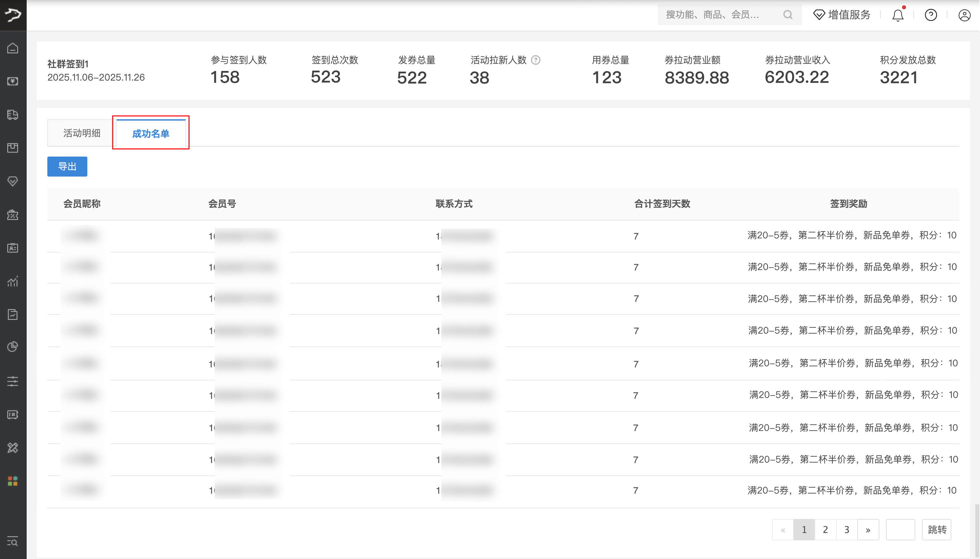Image resolution: width=980 pixels, height=559 pixels.
Task: Click the notification bell icon
Action: (897, 15)
